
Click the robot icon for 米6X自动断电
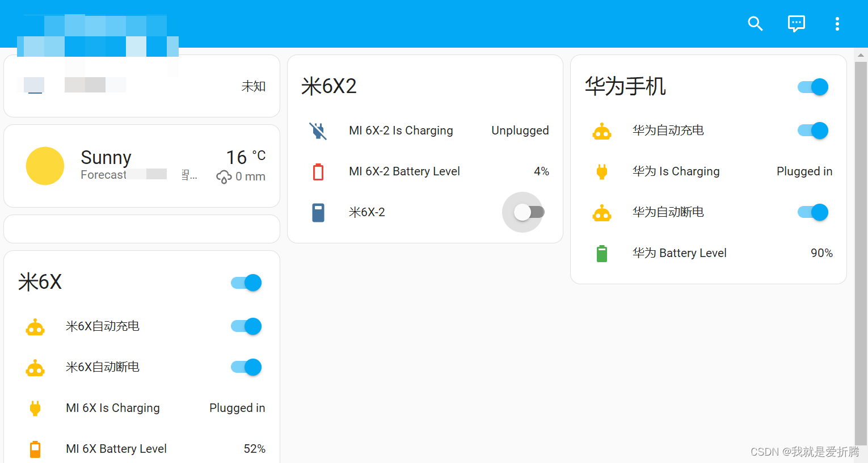tap(35, 368)
